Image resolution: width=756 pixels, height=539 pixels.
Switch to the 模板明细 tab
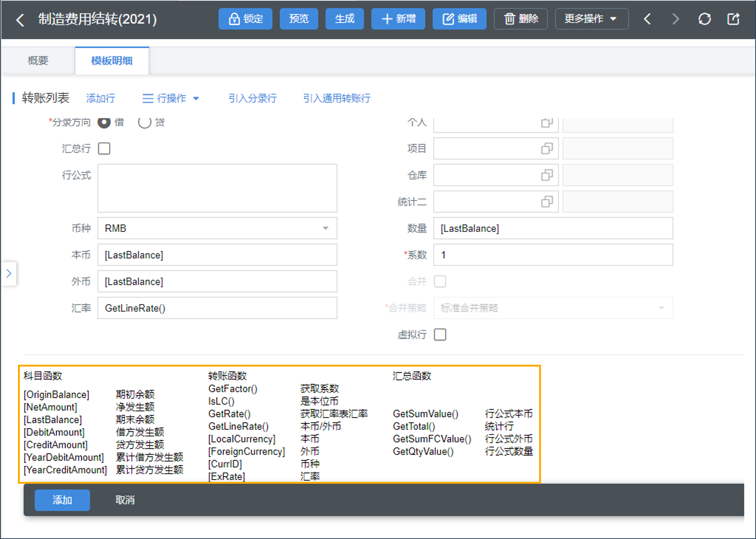click(112, 60)
